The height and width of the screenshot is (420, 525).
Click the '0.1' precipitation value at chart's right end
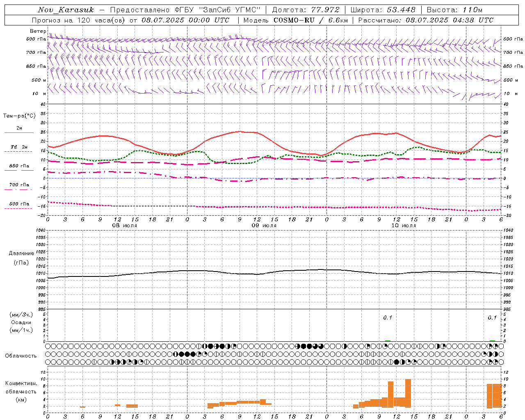pos(492,317)
